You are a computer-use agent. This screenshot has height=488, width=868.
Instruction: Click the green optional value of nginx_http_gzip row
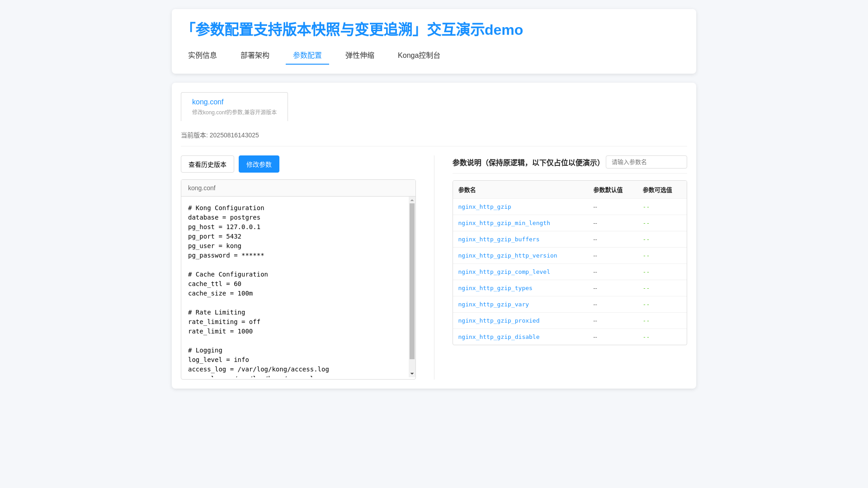point(646,206)
